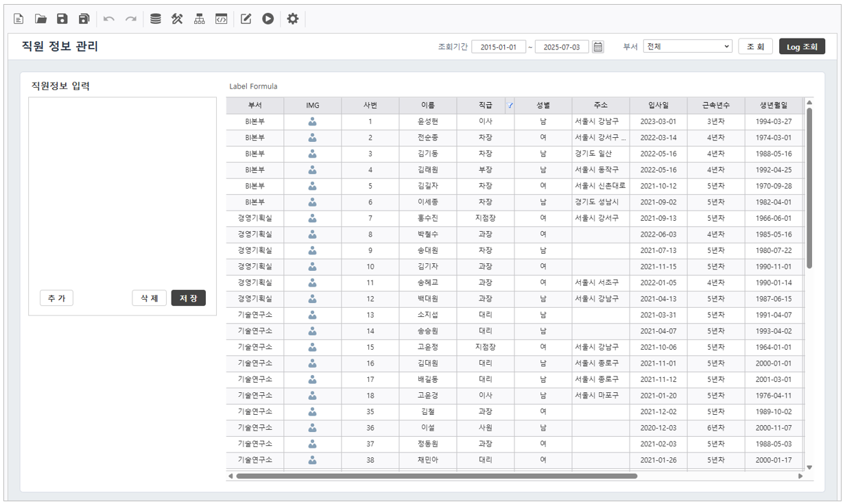Open settings with the gear icon
Screen dimensions: 845x504
click(293, 19)
